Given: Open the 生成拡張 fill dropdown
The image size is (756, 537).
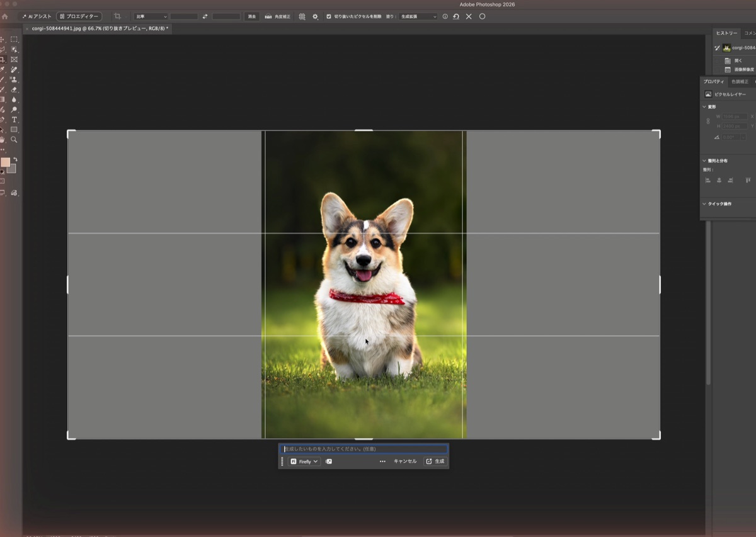Looking at the screenshot, I should [x=419, y=16].
